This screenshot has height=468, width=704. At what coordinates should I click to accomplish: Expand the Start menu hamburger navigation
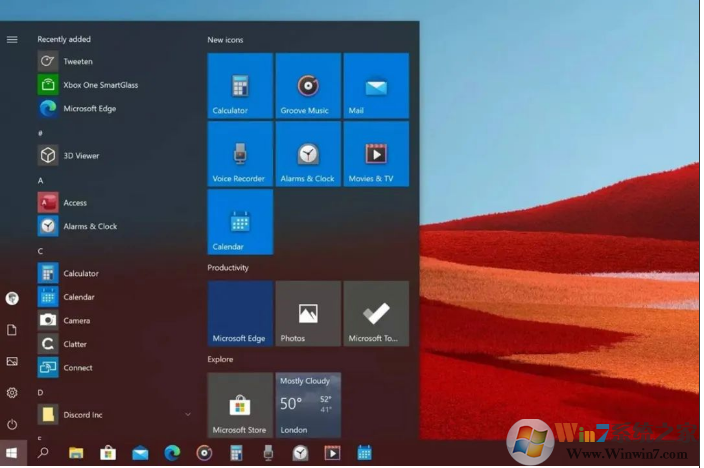tap(12, 40)
